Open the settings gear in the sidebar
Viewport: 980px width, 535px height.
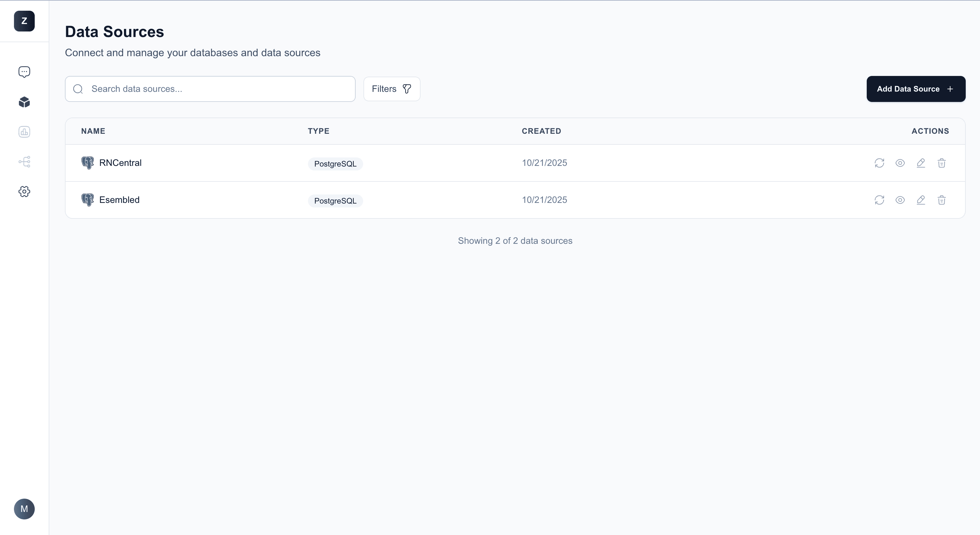point(24,192)
